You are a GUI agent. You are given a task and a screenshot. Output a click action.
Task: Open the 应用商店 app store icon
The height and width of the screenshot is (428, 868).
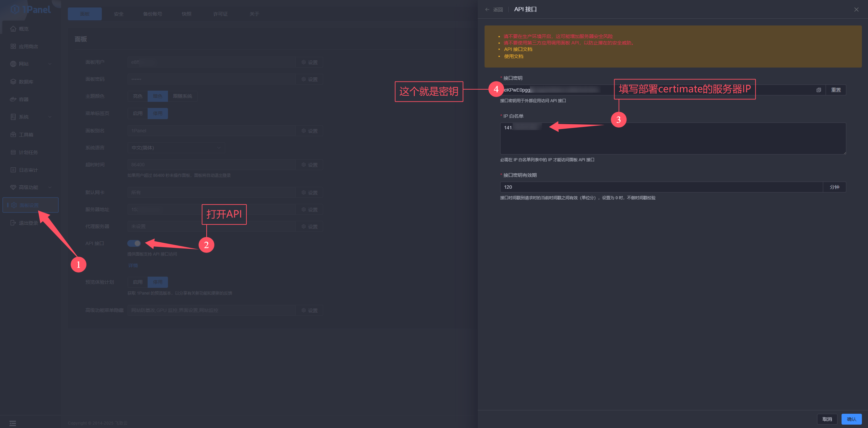point(13,46)
